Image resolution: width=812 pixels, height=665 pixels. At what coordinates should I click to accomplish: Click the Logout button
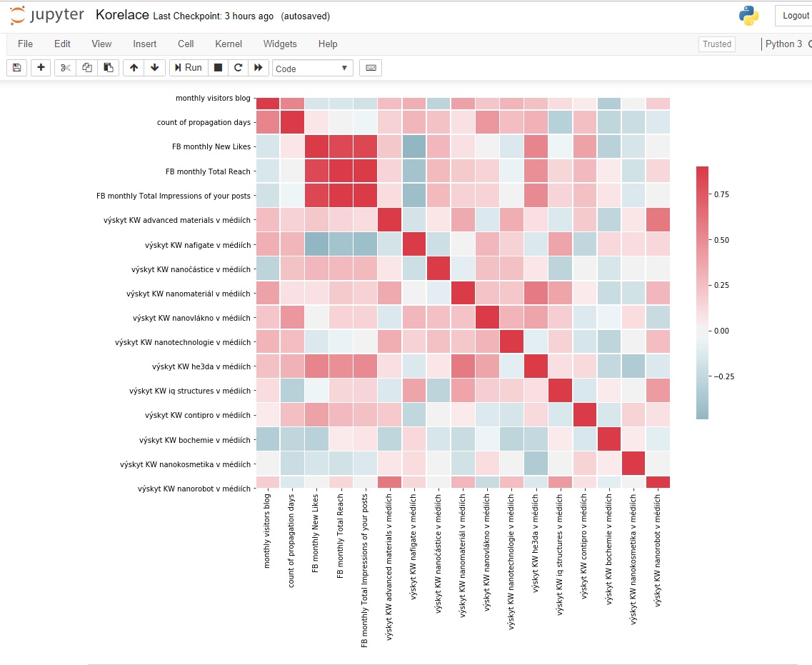coord(795,16)
